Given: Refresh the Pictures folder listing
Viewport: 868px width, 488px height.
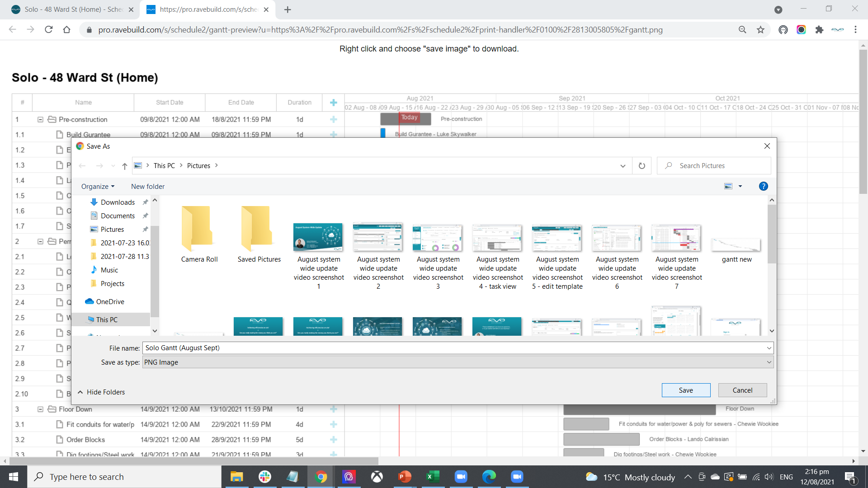Looking at the screenshot, I should 642,166.
